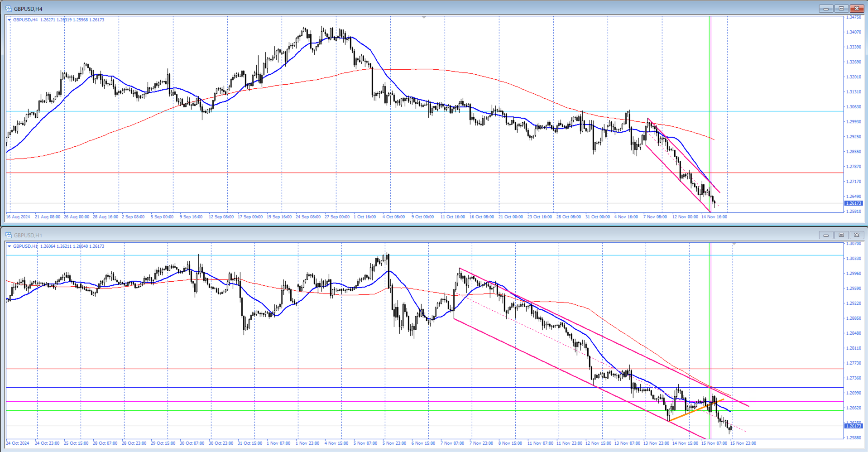The height and width of the screenshot is (452, 868).
Task: Restore down the GBPUSD,H4 chart window
Action: (x=841, y=9)
